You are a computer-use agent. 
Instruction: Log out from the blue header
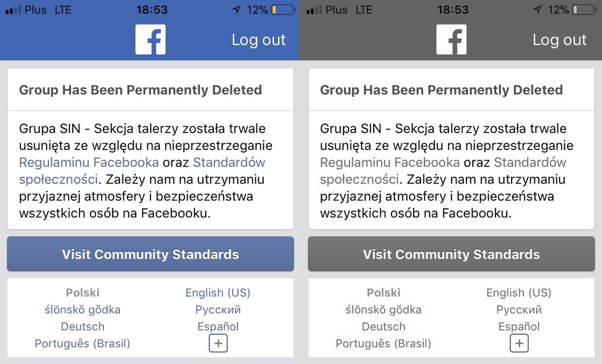click(x=259, y=40)
